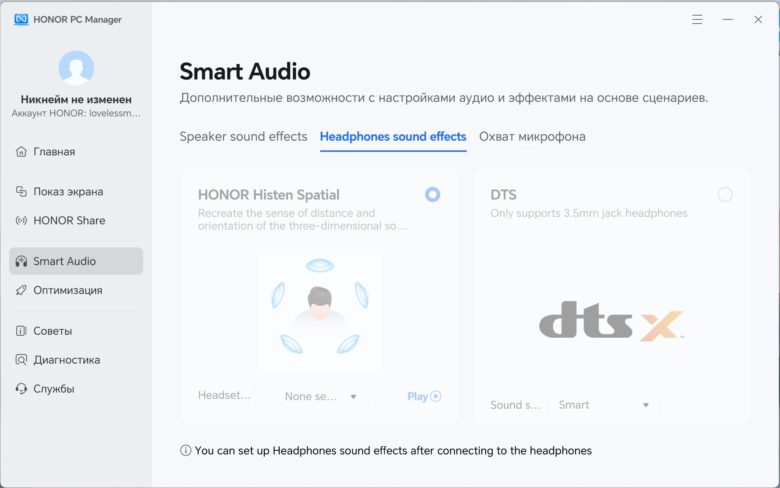Go to Главная in the sidebar
Image resolution: width=780 pixels, height=488 pixels.
(x=76, y=151)
